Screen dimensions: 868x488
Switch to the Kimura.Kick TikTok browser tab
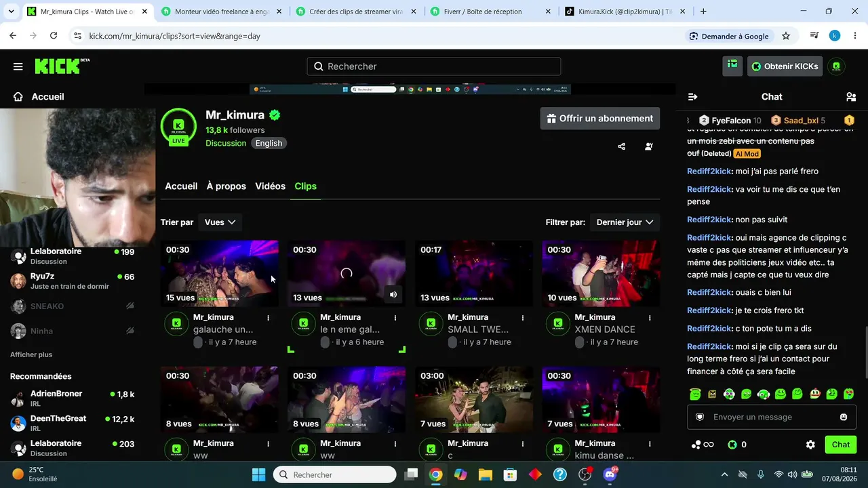tap(625, 12)
